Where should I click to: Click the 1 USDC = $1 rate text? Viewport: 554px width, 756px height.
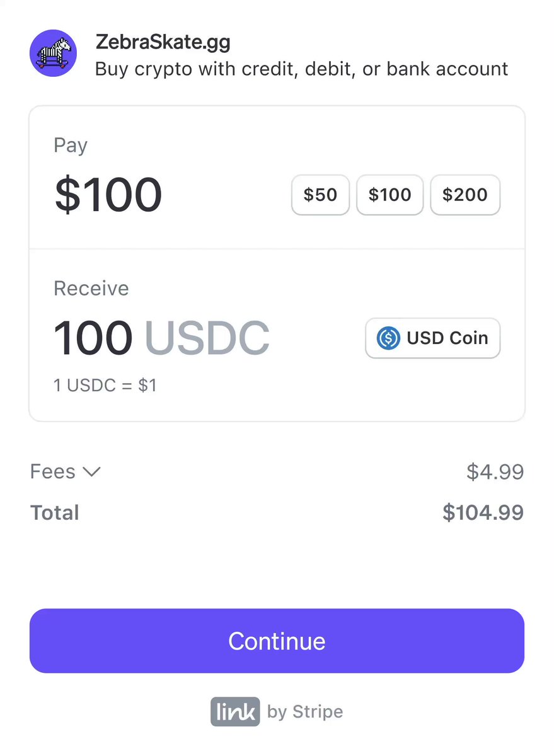105,385
